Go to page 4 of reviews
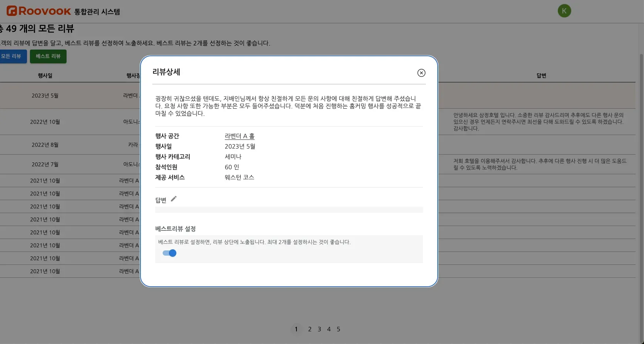 329,329
